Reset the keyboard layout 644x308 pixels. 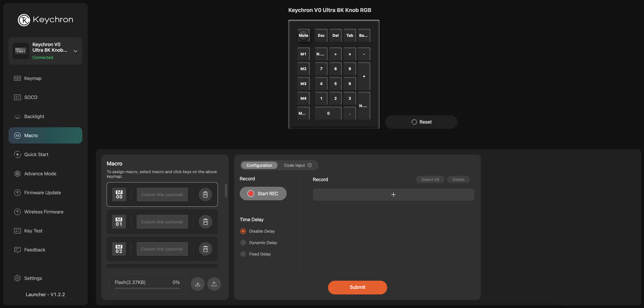click(x=421, y=122)
